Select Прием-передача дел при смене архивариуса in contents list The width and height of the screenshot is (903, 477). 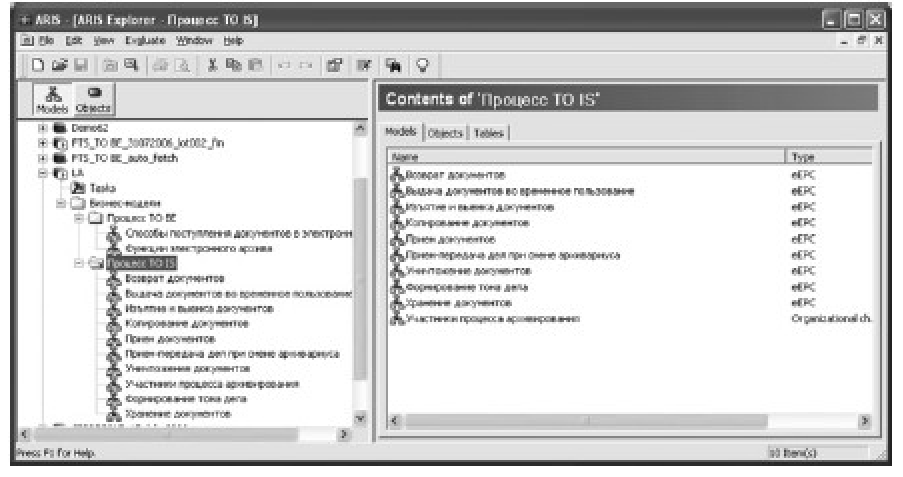[x=513, y=255]
